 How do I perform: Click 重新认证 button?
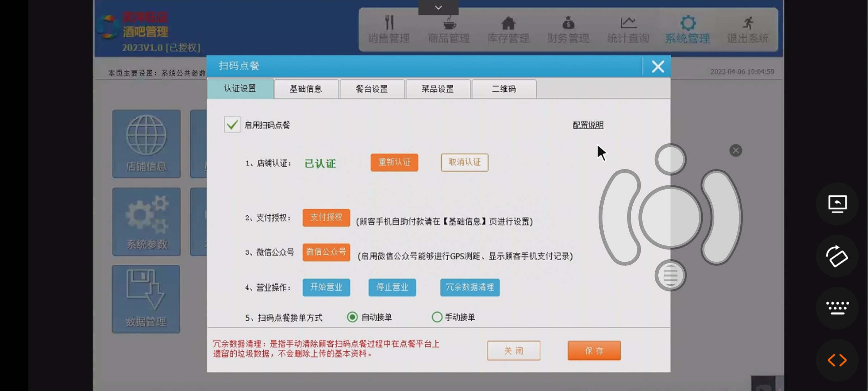(x=394, y=163)
